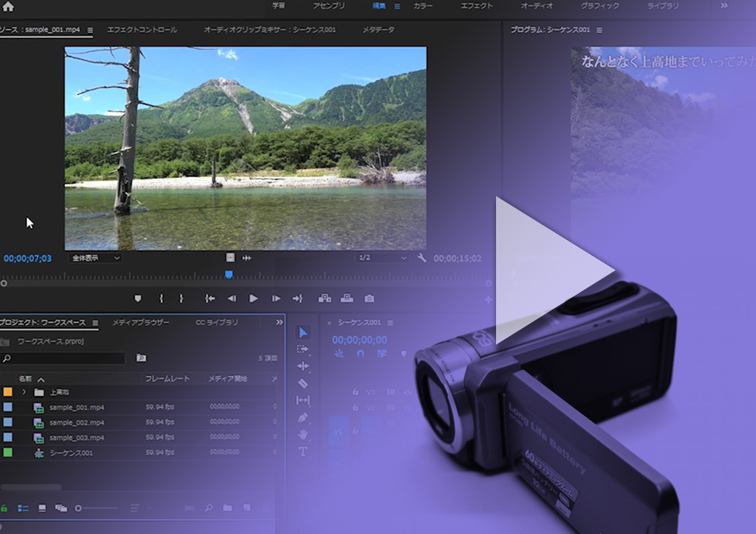Open the 全体表示 zoom level dropdown

click(x=96, y=258)
